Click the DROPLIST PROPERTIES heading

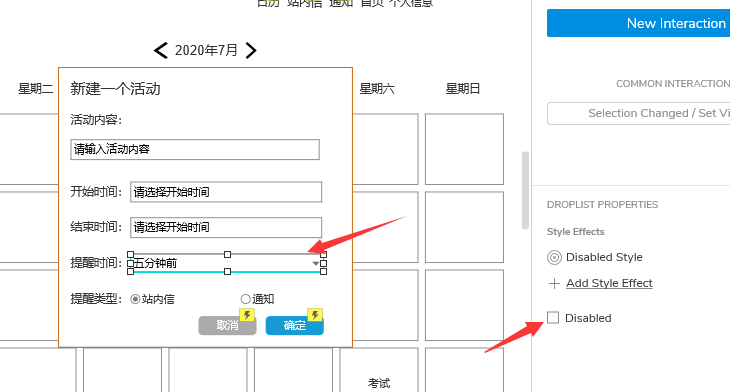602,205
